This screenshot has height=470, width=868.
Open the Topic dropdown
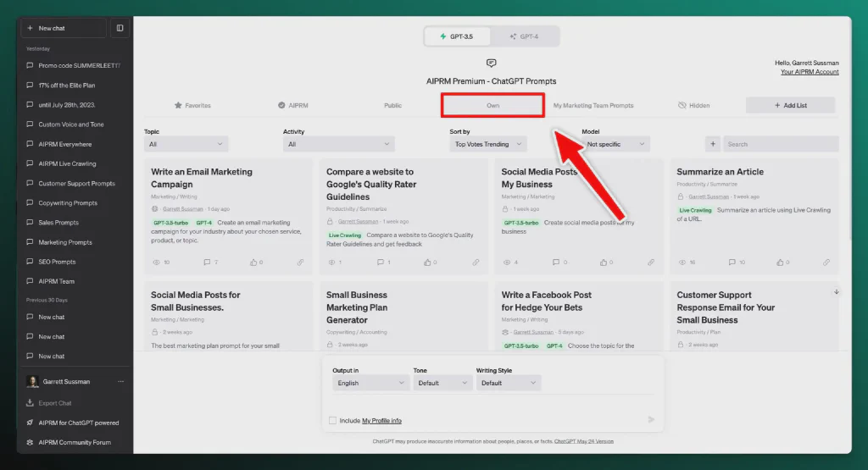click(x=186, y=144)
